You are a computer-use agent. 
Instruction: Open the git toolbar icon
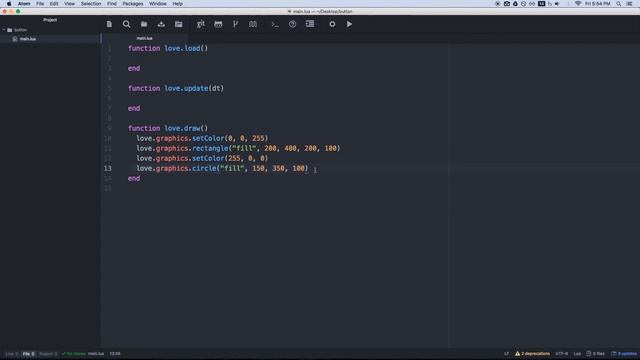(201, 24)
